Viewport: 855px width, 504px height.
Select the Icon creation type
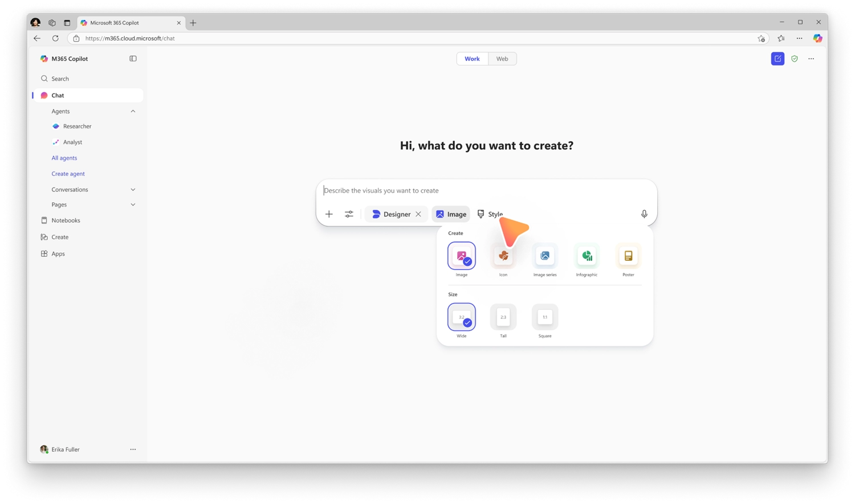click(503, 256)
